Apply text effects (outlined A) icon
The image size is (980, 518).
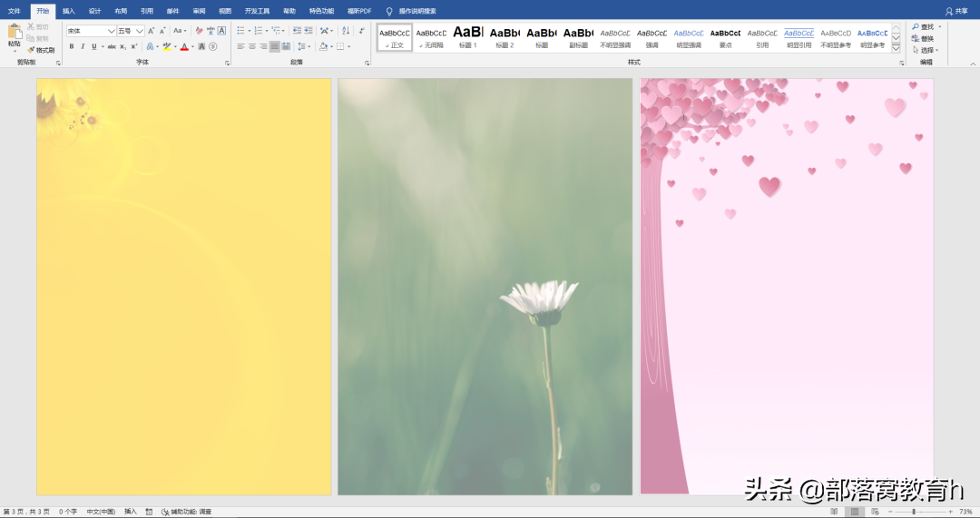coord(150,47)
